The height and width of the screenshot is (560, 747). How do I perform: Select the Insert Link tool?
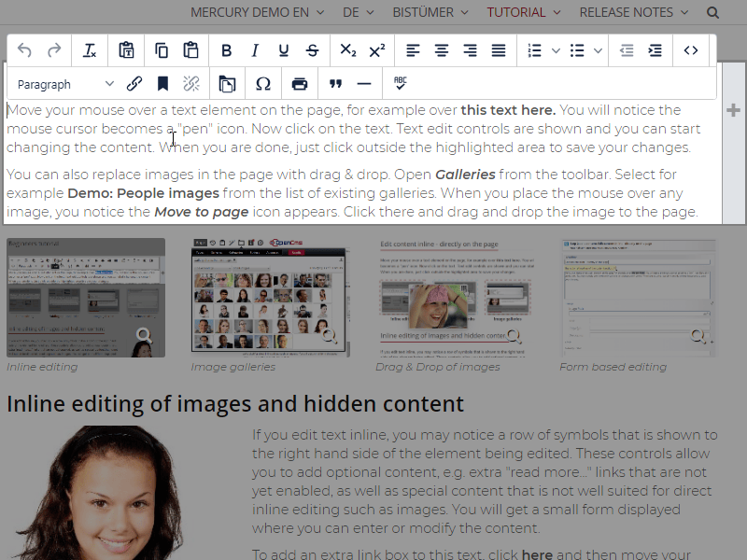pos(134,83)
